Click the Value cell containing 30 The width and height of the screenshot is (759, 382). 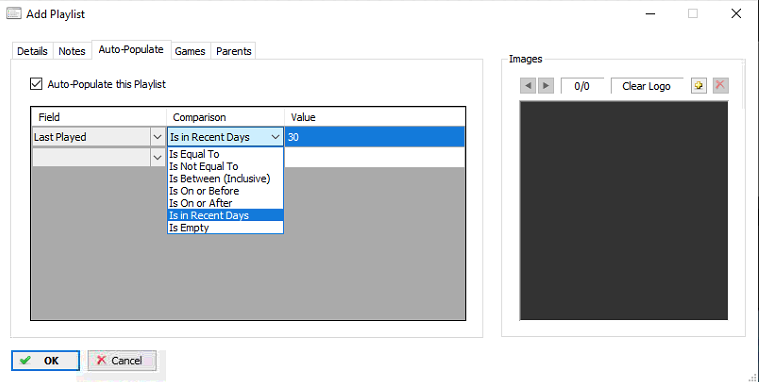pyautogui.click(x=375, y=137)
